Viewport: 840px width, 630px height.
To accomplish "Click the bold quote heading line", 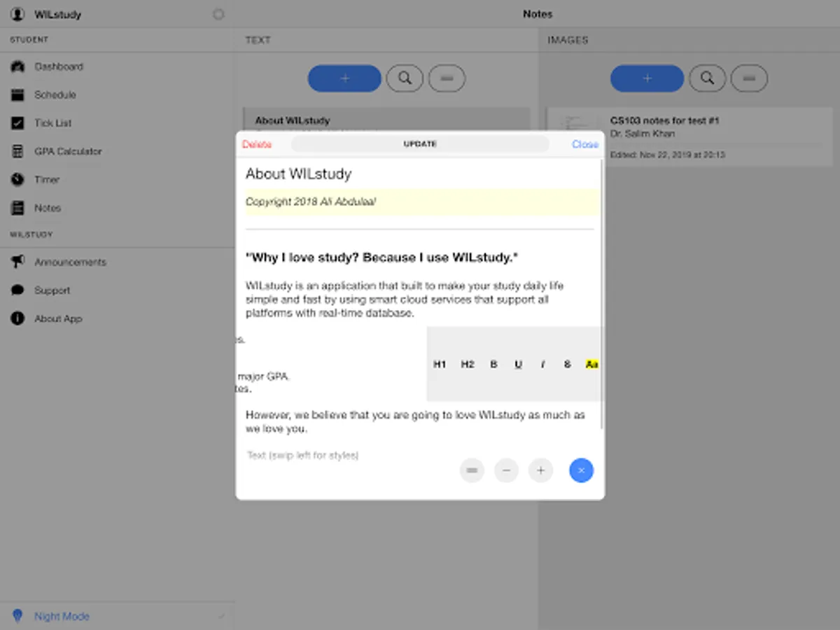I will (x=381, y=258).
